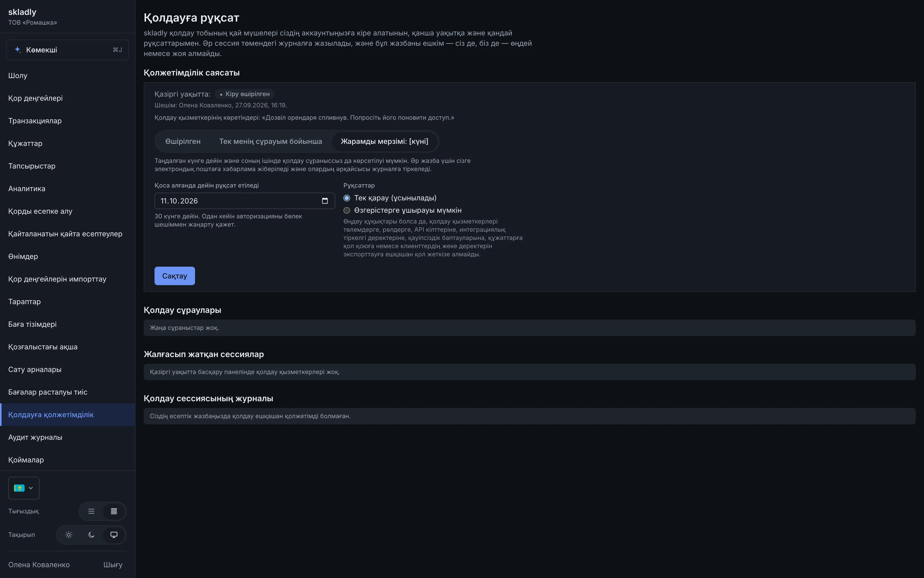The height and width of the screenshot is (578, 924).
Task: Open Қайталанатын қайта есептеулер page
Action: tap(68, 234)
